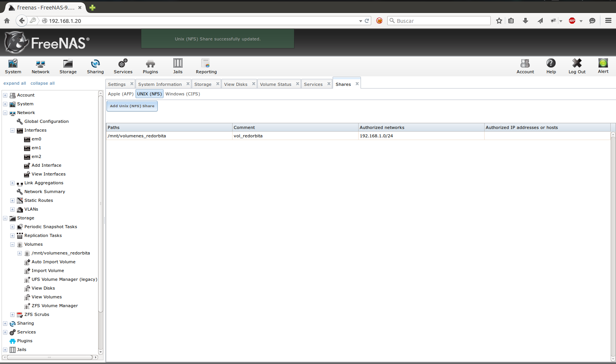
Task: Select the em1 interface in tree
Action: 36,148
